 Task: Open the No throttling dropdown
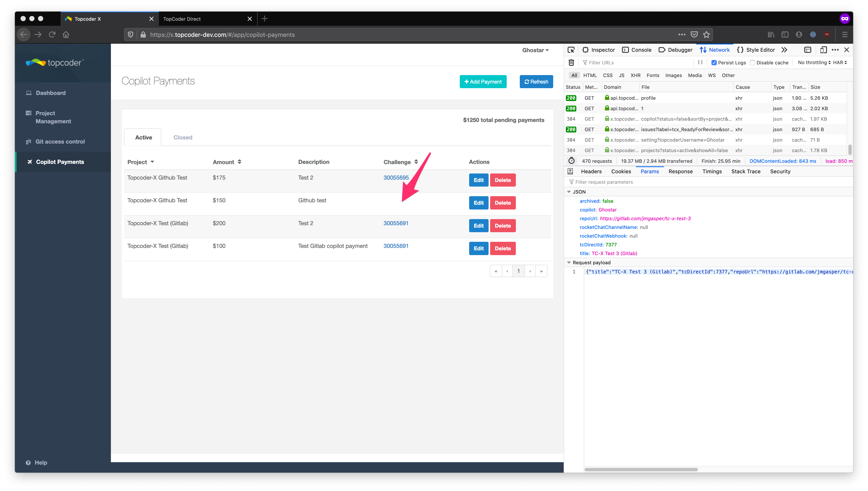(814, 62)
